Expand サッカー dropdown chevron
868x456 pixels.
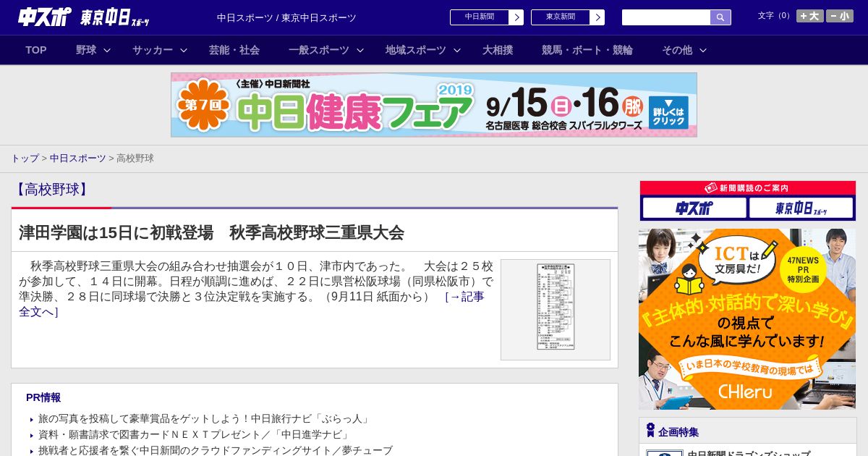[x=184, y=50]
